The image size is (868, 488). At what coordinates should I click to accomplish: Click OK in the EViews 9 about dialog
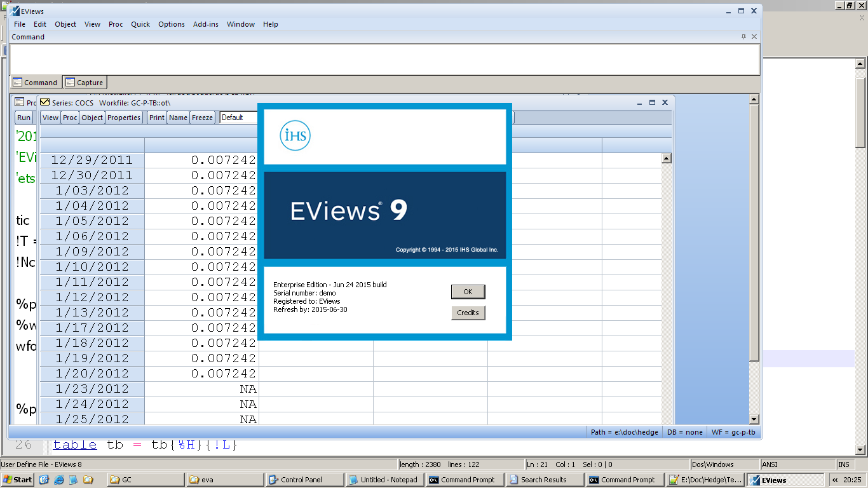[468, 292]
